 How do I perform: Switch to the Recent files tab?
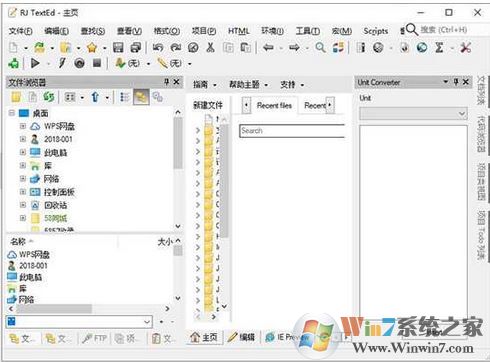pyautogui.click(x=274, y=106)
